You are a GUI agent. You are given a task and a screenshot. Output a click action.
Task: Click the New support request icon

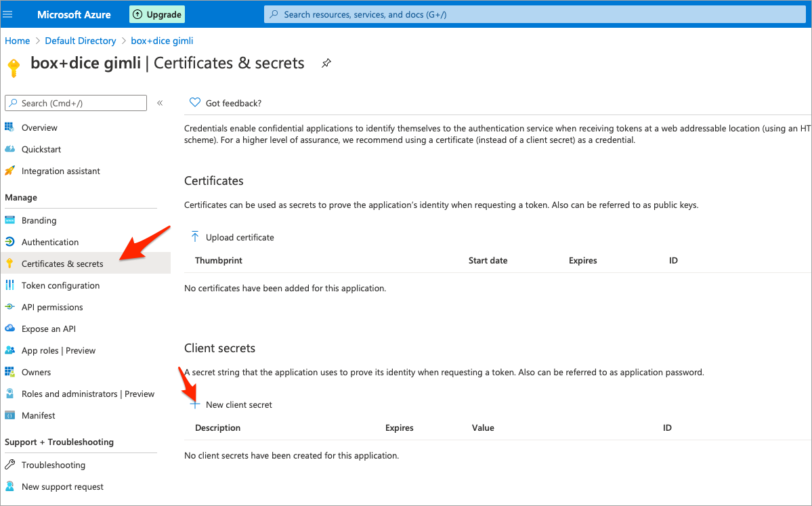[9, 486]
